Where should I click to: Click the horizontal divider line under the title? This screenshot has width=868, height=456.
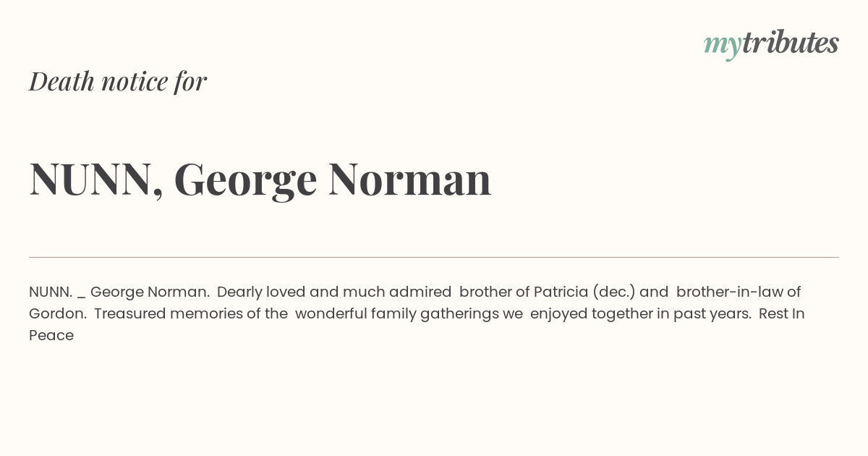(434, 257)
